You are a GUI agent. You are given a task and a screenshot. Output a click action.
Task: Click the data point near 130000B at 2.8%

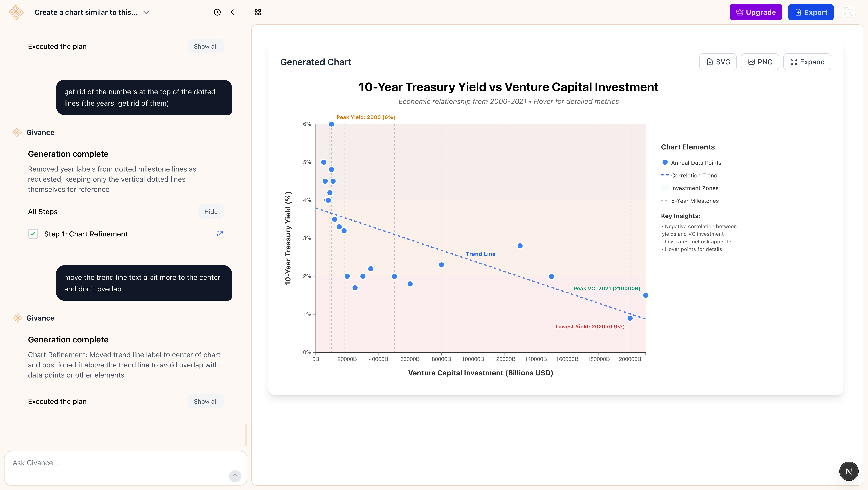520,246
